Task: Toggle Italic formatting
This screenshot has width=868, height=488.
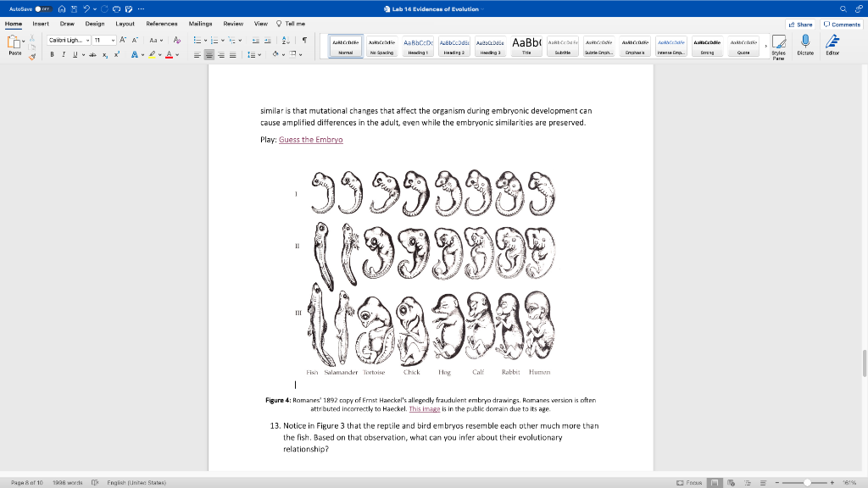Action: tap(64, 55)
